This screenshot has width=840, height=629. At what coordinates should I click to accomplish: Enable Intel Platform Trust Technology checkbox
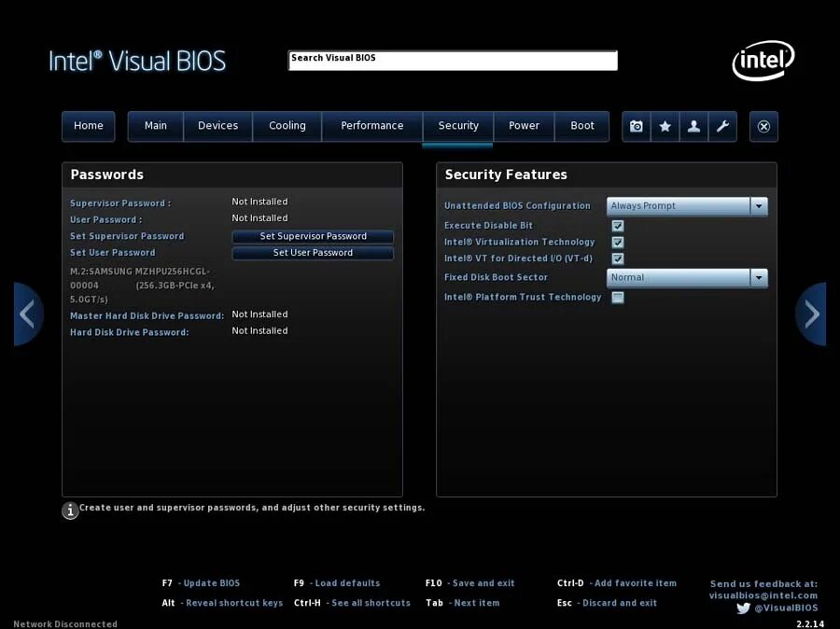(618, 298)
